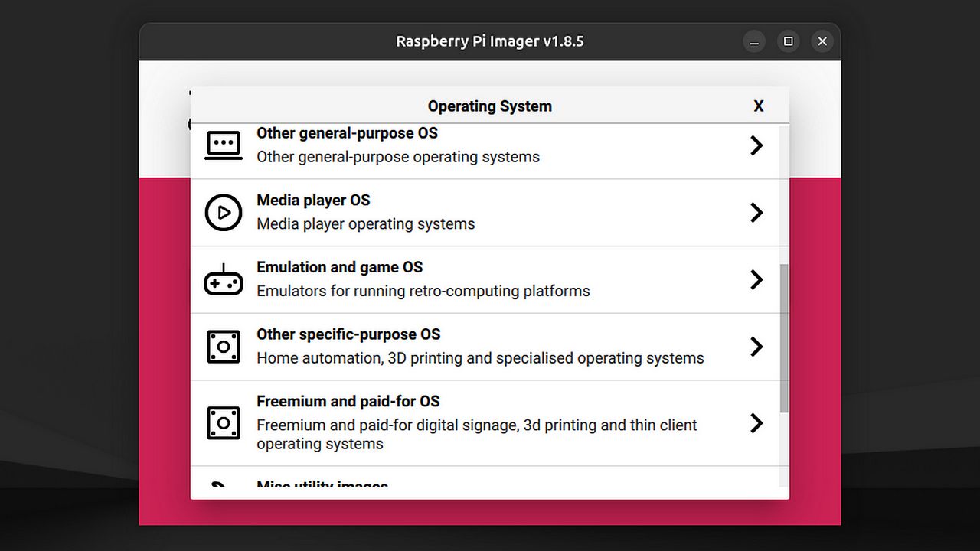Image resolution: width=980 pixels, height=551 pixels.
Task: Click 'Home automation, 3D printing' description text
Action: pyautogui.click(x=480, y=358)
